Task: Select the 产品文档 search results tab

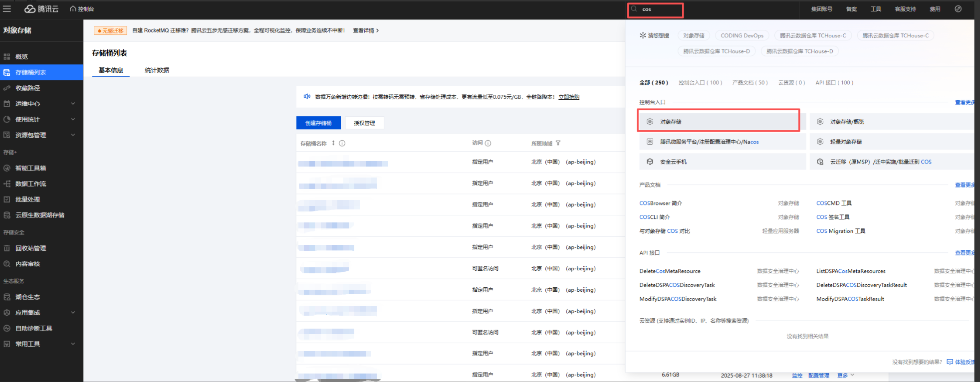Action: pyautogui.click(x=749, y=83)
